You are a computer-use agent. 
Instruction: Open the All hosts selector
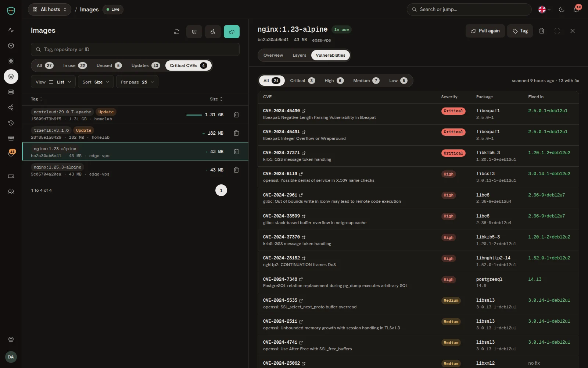pos(50,10)
